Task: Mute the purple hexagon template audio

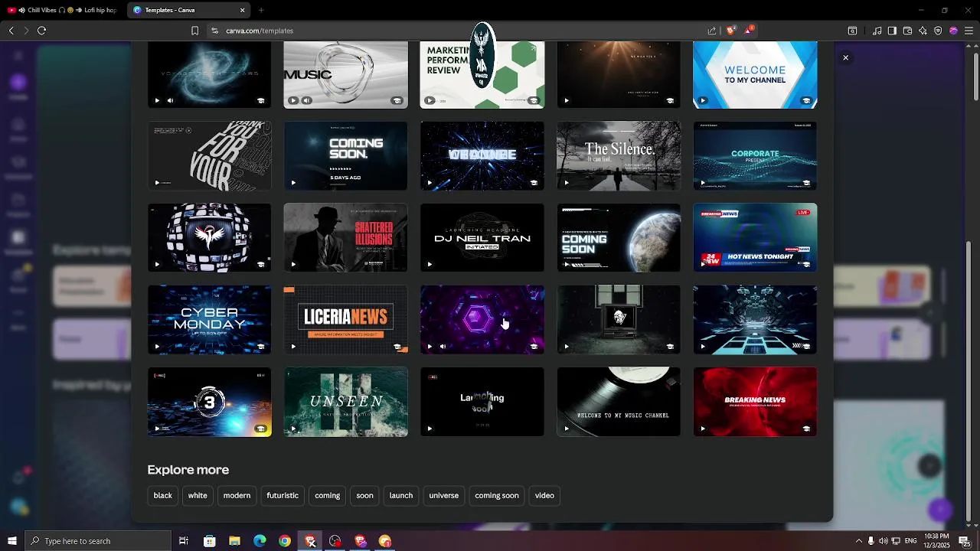Action: (443, 347)
